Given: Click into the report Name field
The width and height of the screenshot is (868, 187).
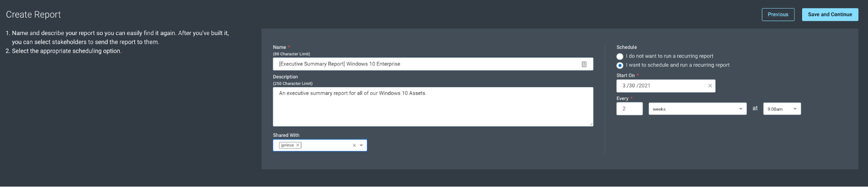Looking at the screenshot, I should pos(426,64).
